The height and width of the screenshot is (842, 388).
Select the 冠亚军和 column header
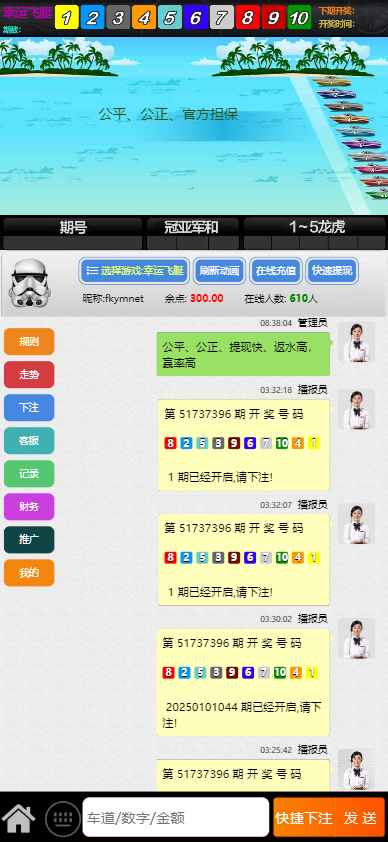[x=193, y=227]
